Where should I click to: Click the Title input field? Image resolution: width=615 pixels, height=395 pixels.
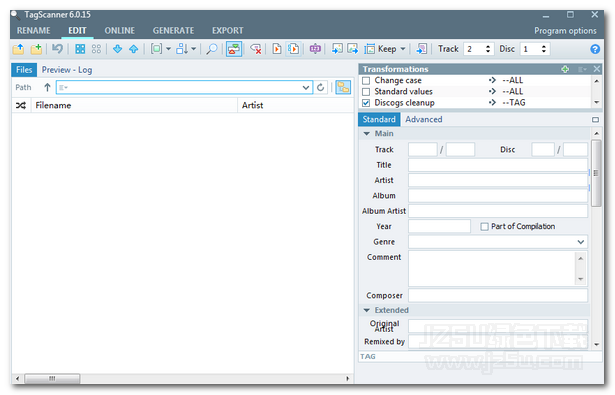(498, 165)
